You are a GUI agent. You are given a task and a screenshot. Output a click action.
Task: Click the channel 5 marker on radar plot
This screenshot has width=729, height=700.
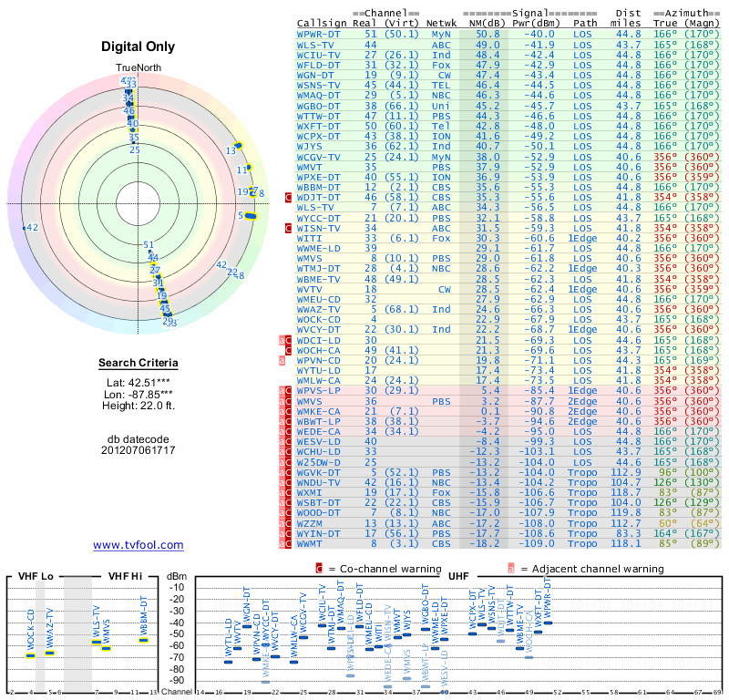pos(251,216)
